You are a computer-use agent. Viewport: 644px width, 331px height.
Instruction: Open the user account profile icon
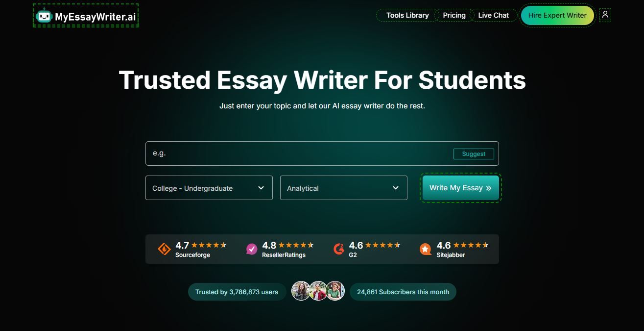[605, 15]
